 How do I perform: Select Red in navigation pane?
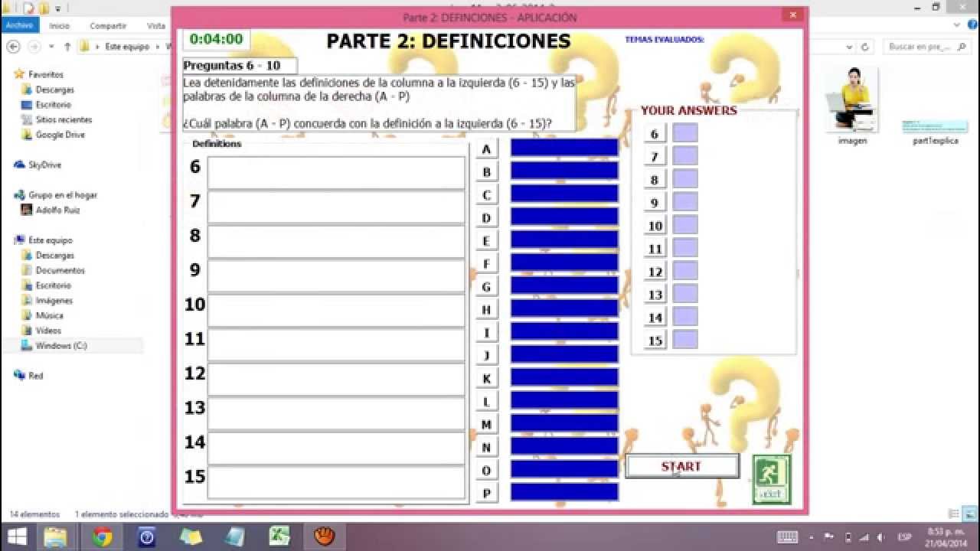click(x=35, y=376)
